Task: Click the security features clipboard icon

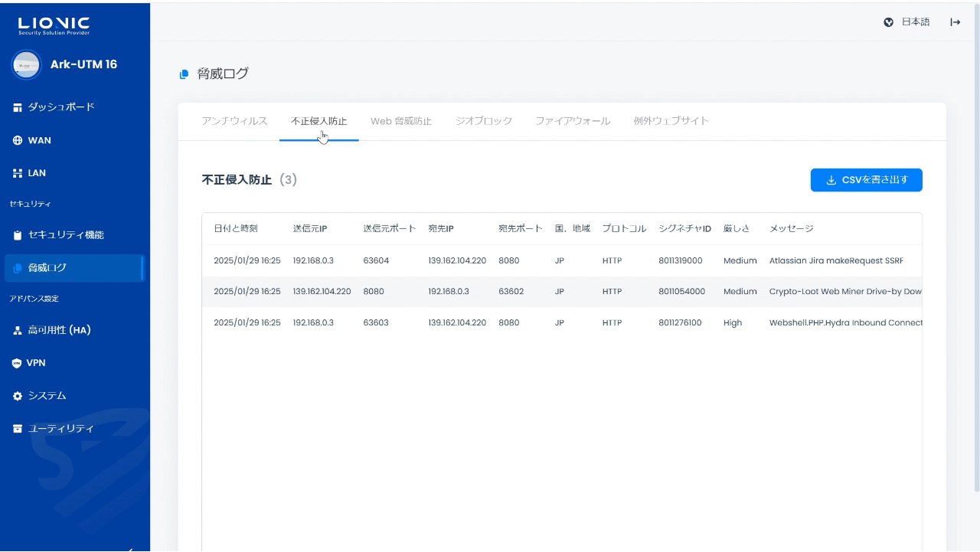Action: pyautogui.click(x=18, y=235)
